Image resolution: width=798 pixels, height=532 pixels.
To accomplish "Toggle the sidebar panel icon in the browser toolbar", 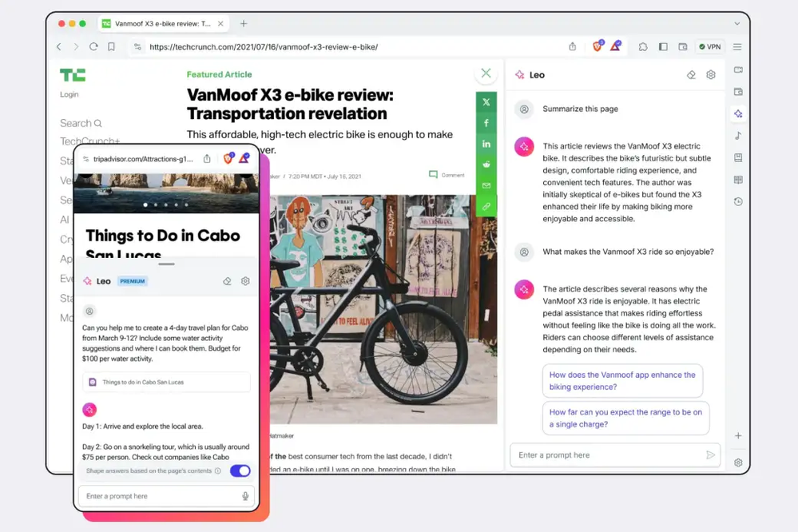I will click(x=663, y=46).
